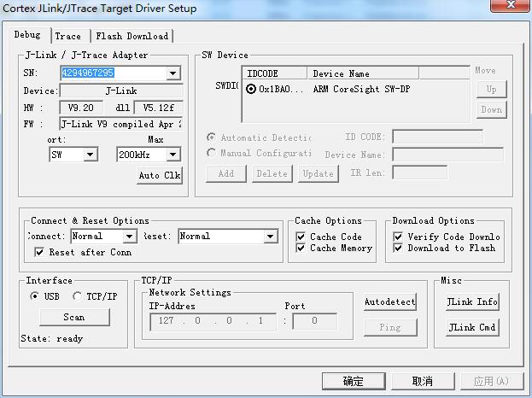
Task: Click the dll version V5.12f field
Action: 159,108
